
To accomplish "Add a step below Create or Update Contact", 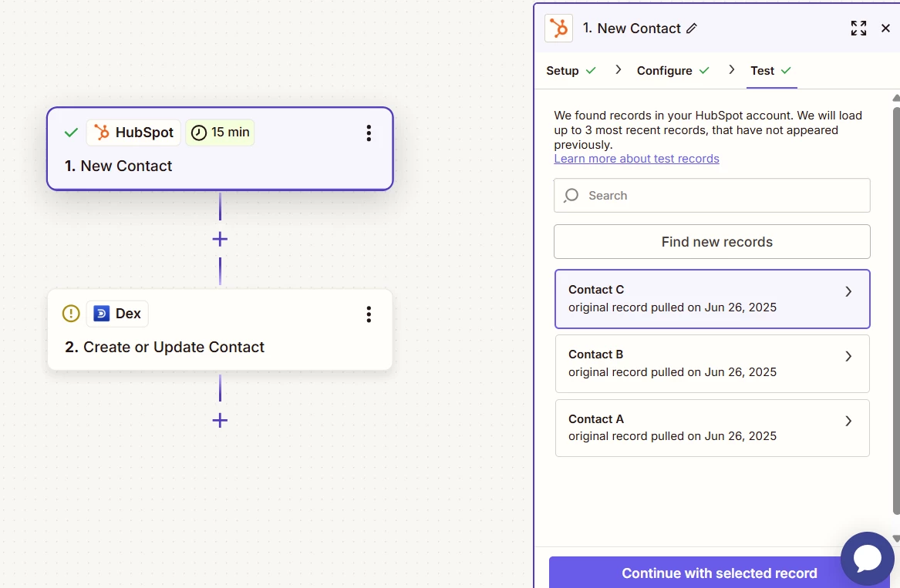I will (x=220, y=421).
